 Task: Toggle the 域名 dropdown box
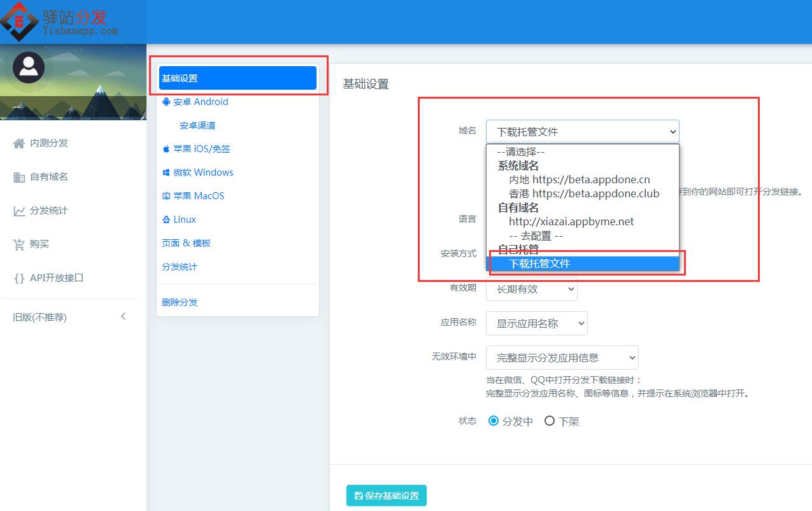click(x=583, y=132)
